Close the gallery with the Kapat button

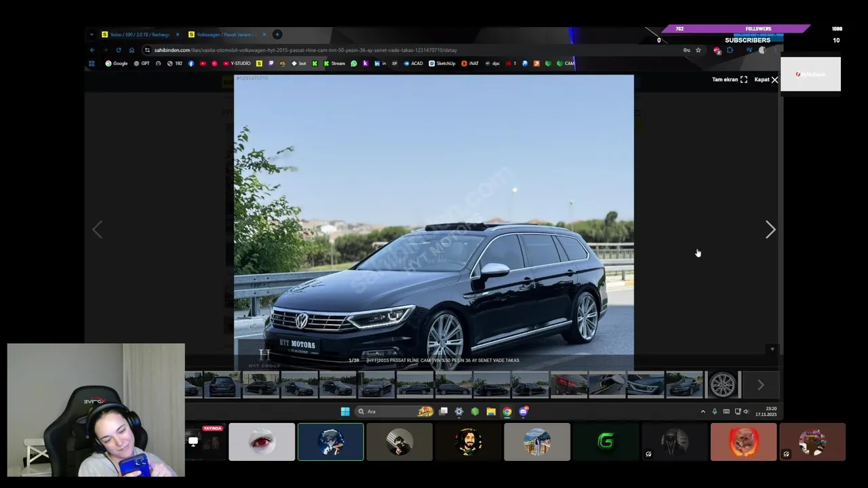point(766,79)
